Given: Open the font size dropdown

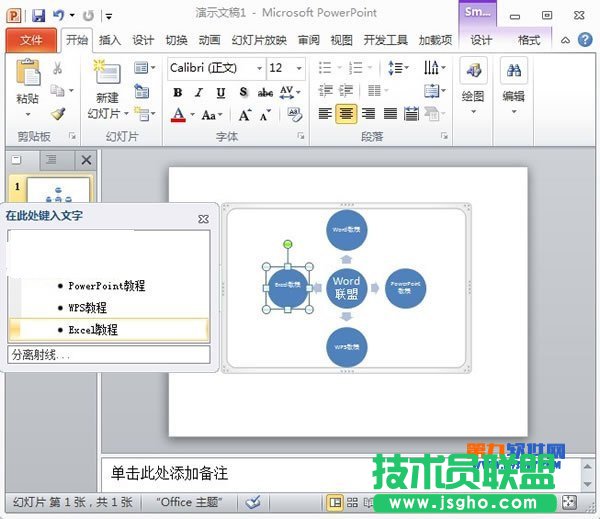Looking at the screenshot, I should pos(299,68).
